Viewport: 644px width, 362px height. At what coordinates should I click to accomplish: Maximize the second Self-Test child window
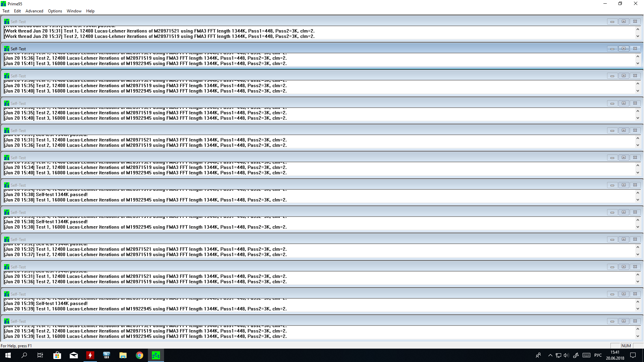pyautogui.click(x=624, y=49)
